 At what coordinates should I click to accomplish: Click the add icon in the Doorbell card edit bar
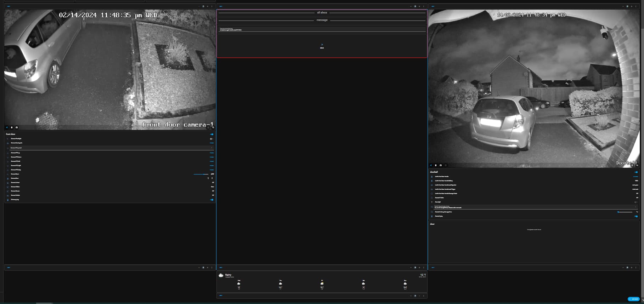point(632,6)
